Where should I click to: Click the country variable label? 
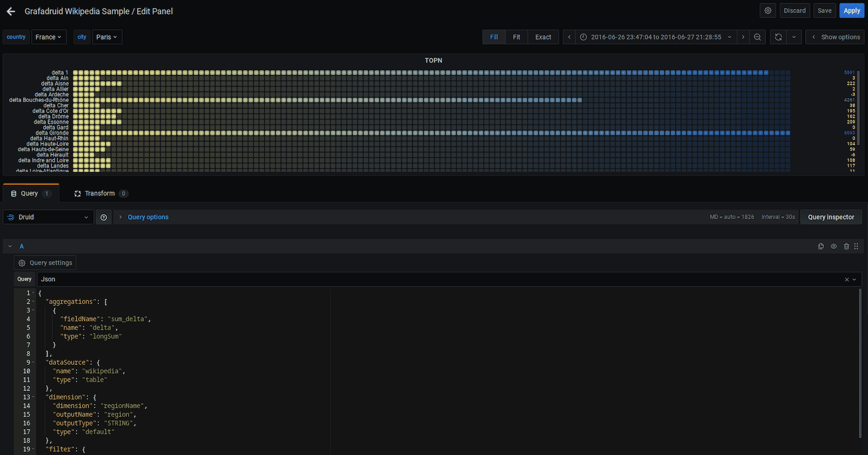point(16,37)
